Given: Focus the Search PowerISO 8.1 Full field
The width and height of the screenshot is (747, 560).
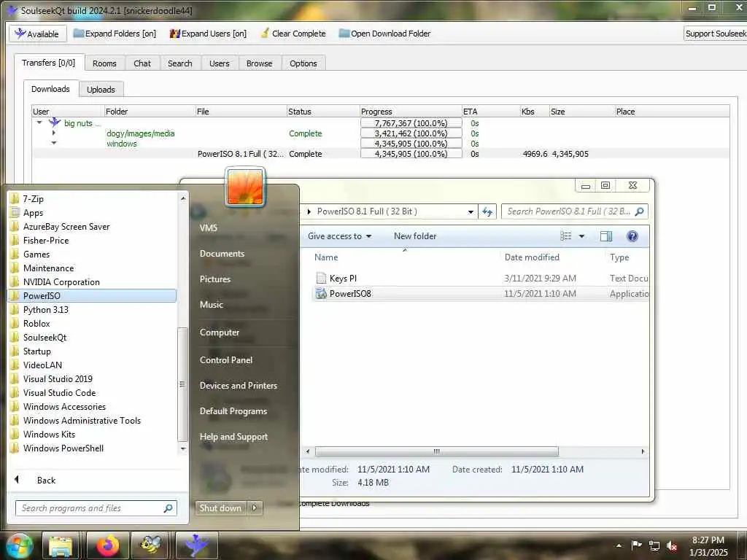Looking at the screenshot, I should point(575,211).
